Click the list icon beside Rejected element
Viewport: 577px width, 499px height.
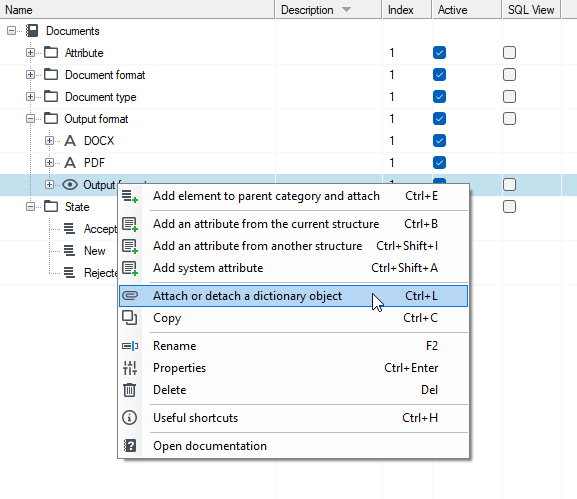click(x=69, y=273)
